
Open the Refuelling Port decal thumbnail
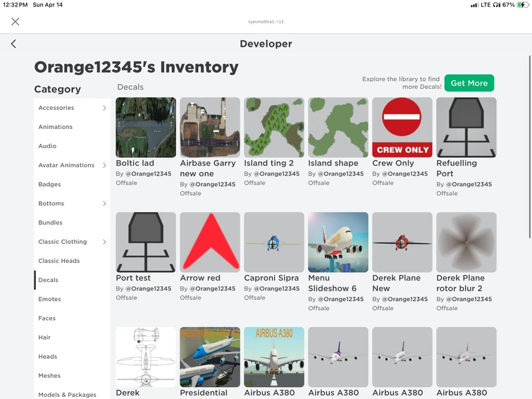(x=466, y=128)
